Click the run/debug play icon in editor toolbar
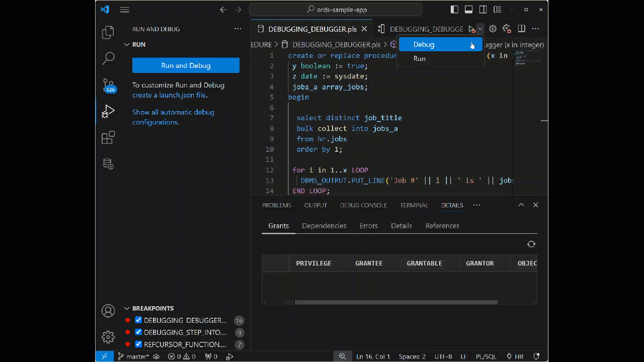 [471, 29]
